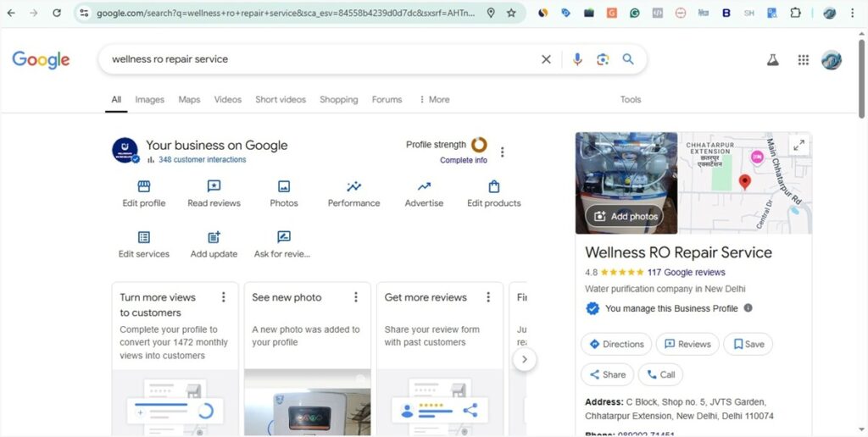This screenshot has height=437, width=868.
Task: Open the new photo thumbnail in See new photo card
Action: (x=308, y=403)
